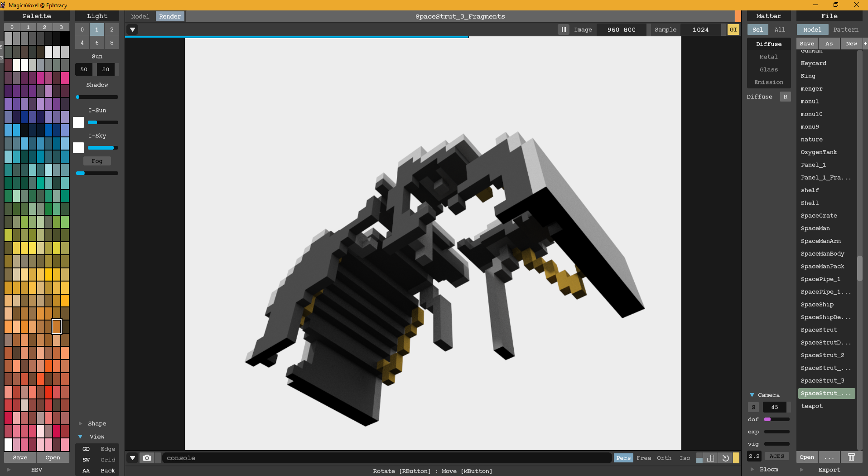
Task: Pause the rendering with the pause button
Action: (564, 29)
